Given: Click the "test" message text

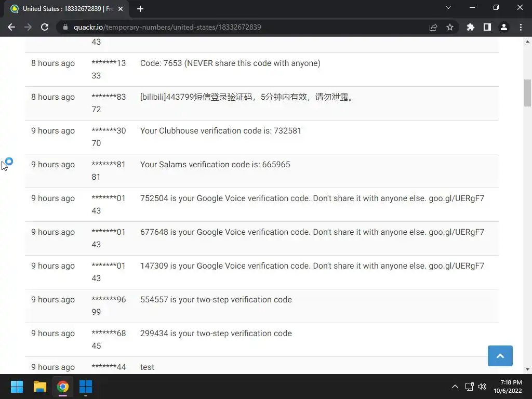Looking at the screenshot, I should (x=147, y=367).
